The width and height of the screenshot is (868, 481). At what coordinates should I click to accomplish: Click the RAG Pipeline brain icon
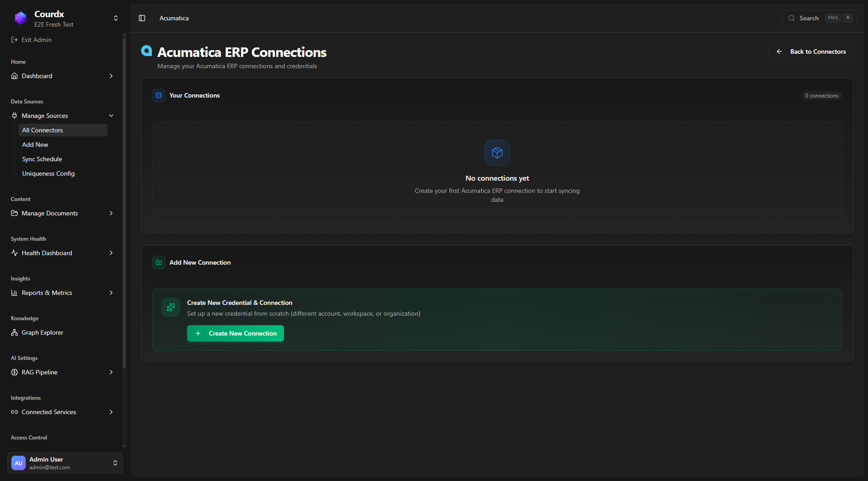point(14,372)
